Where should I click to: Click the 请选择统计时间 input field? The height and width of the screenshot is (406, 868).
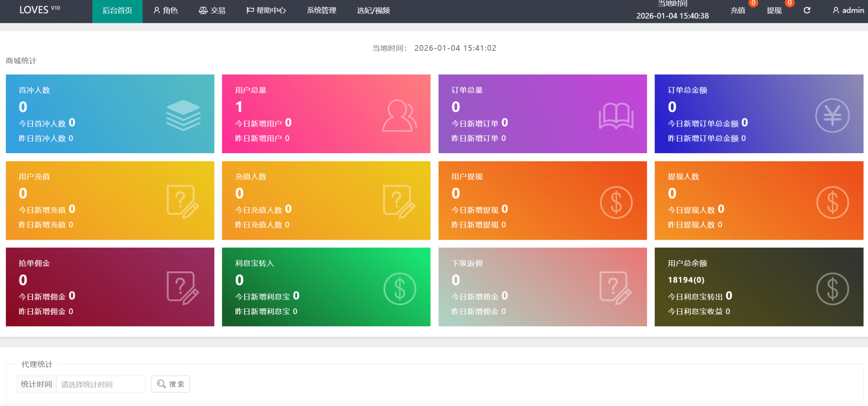101,384
